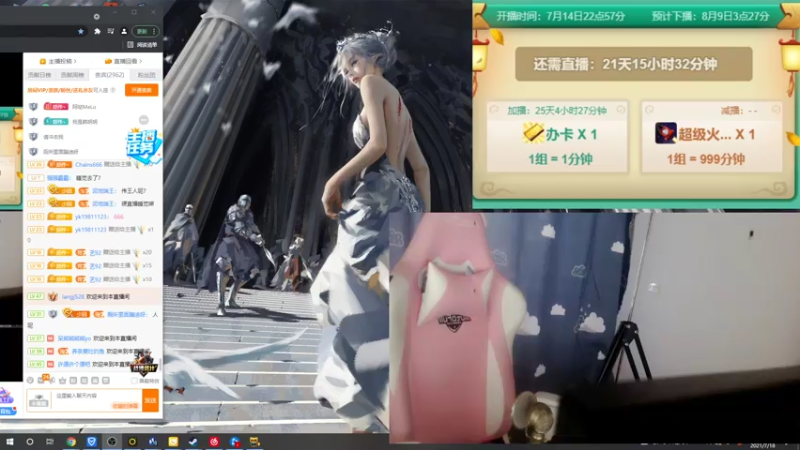Click the chat panel scrollbar
This screenshot has height=450, width=800.
161,365
